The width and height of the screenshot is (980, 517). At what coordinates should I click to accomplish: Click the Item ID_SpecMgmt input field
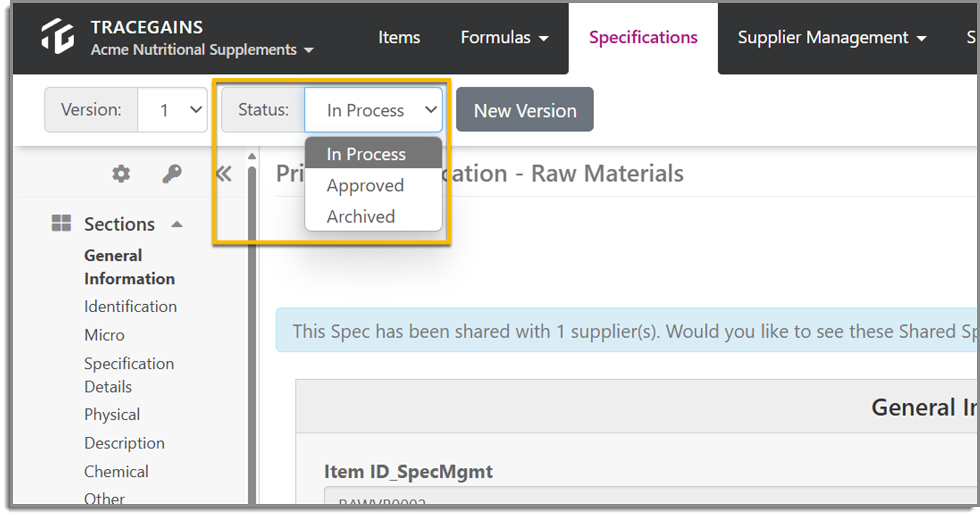tap(651, 495)
